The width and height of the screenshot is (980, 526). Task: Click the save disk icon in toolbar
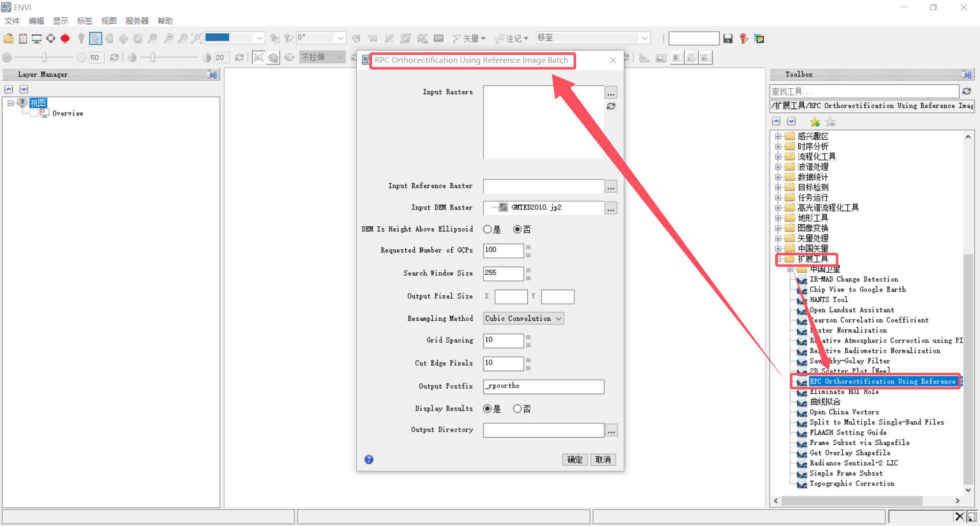[728, 38]
